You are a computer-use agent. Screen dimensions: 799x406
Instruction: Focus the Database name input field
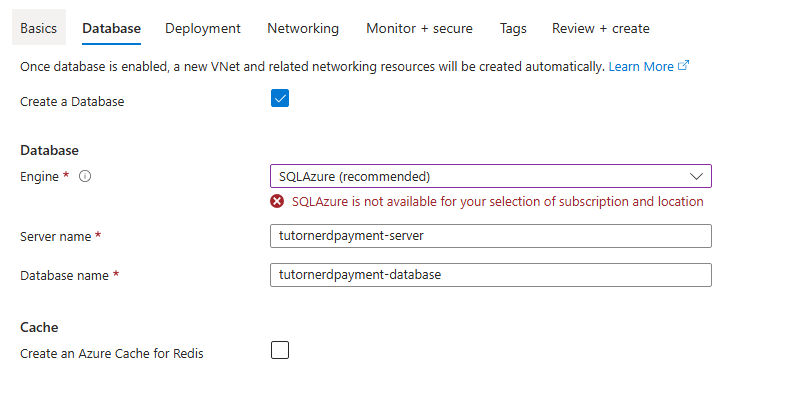490,274
